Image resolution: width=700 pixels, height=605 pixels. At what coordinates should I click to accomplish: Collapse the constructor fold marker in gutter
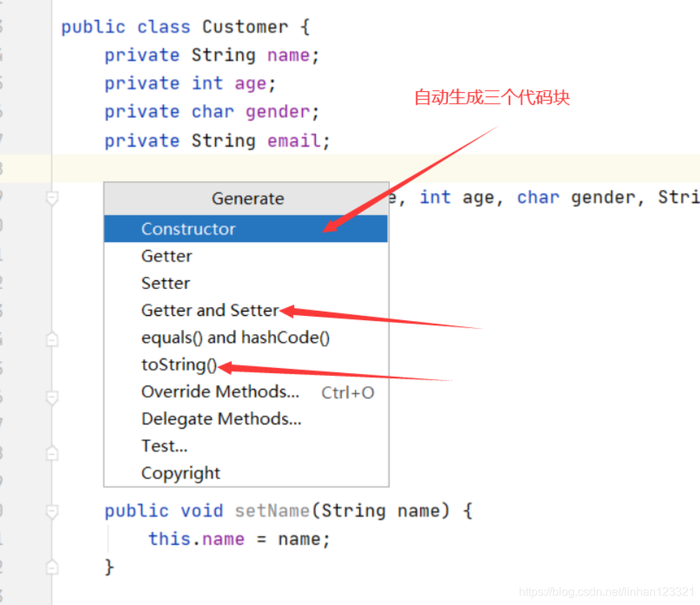tap(52, 197)
